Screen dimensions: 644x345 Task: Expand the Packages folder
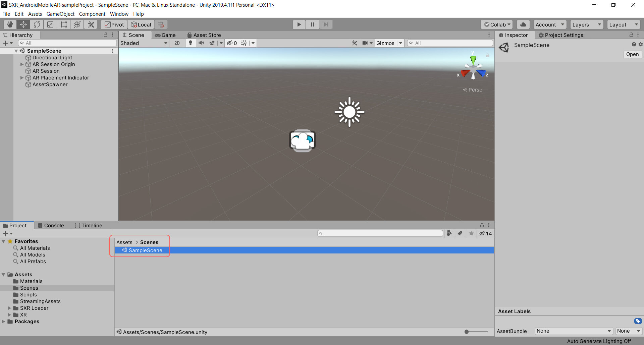[x=3, y=322]
